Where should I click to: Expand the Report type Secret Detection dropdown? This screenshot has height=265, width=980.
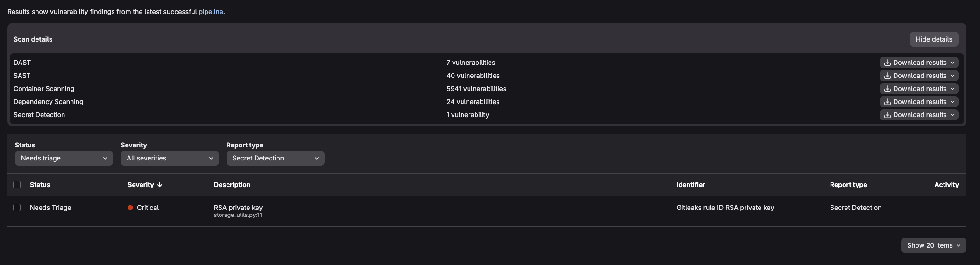(x=275, y=158)
